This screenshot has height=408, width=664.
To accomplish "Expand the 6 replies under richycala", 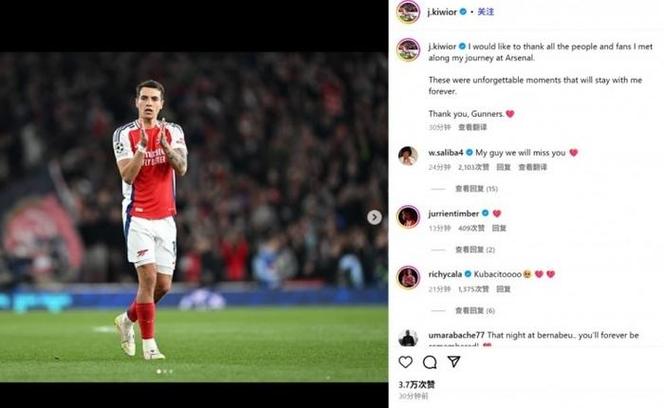I will 475,310.
